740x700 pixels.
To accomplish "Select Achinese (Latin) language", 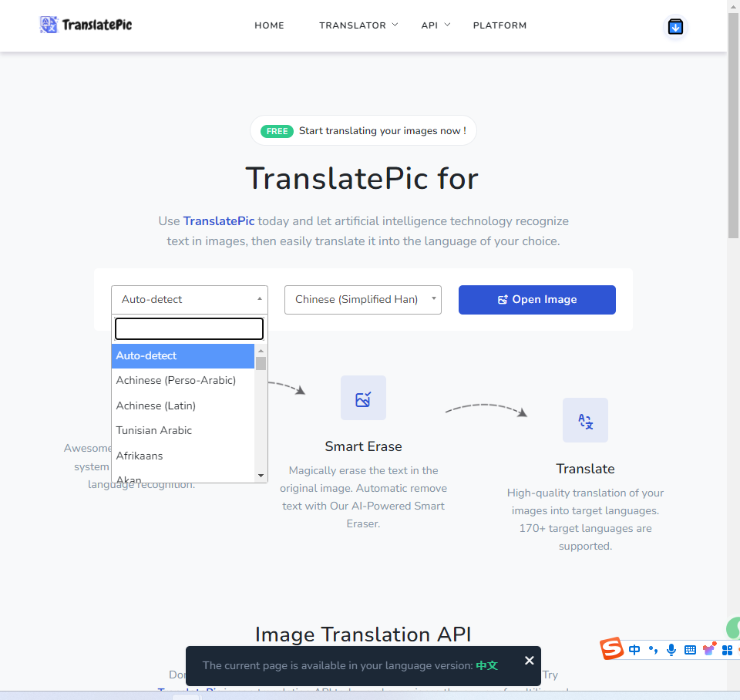I will (183, 406).
